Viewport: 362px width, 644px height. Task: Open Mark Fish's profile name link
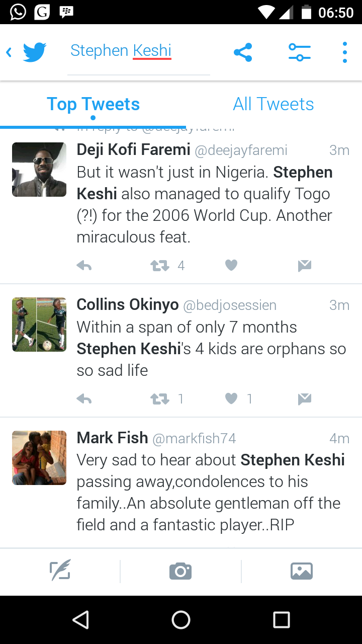[x=112, y=438]
